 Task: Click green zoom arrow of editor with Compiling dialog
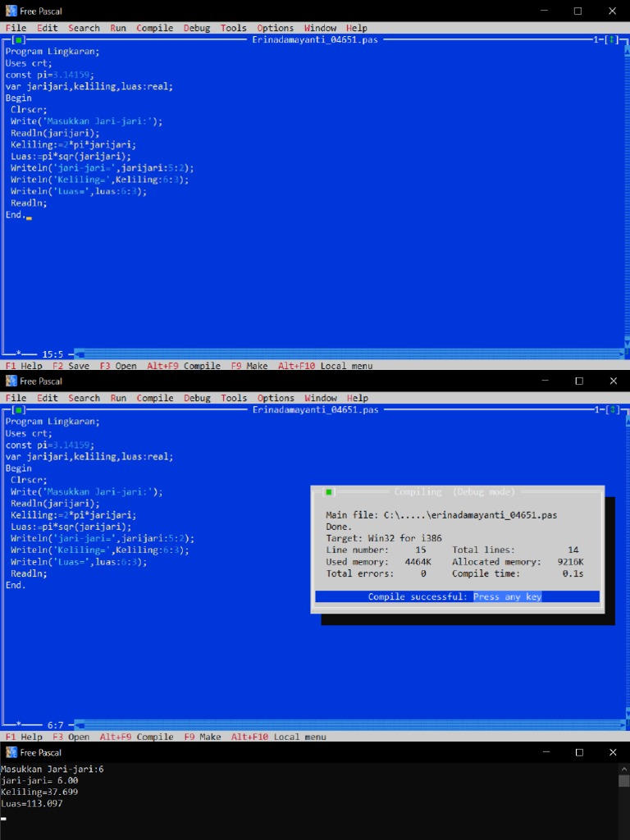click(611, 410)
